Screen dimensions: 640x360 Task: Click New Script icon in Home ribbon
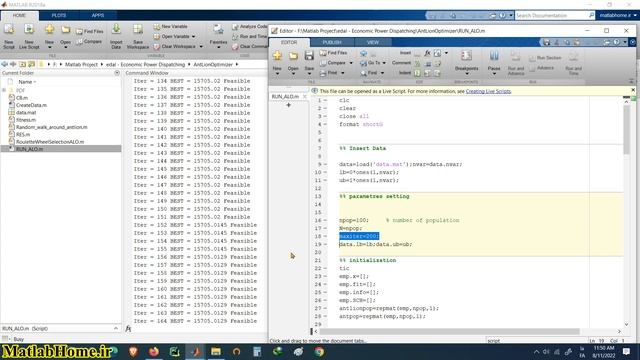9,36
